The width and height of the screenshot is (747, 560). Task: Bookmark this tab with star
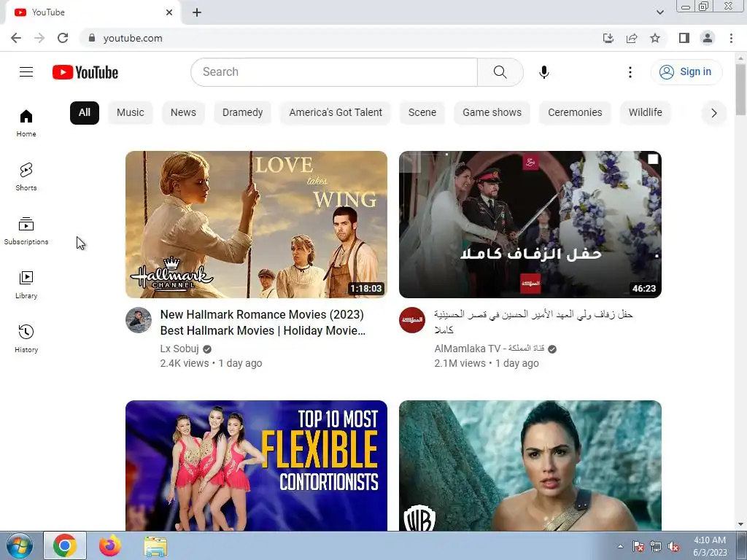(655, 38)
